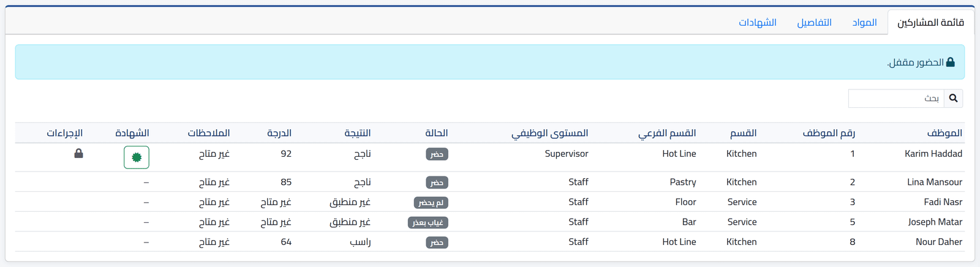
Task: Click the الشهادة column header
Action: pos(132,133)
